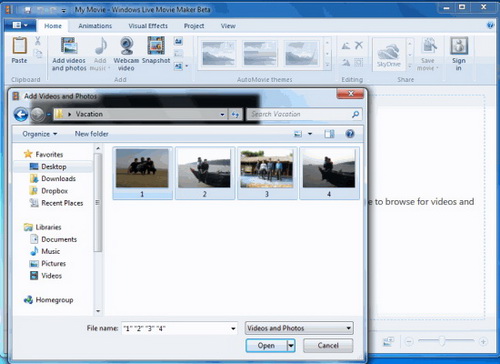Toggle the preview pane icon

[x=329, y=134]
